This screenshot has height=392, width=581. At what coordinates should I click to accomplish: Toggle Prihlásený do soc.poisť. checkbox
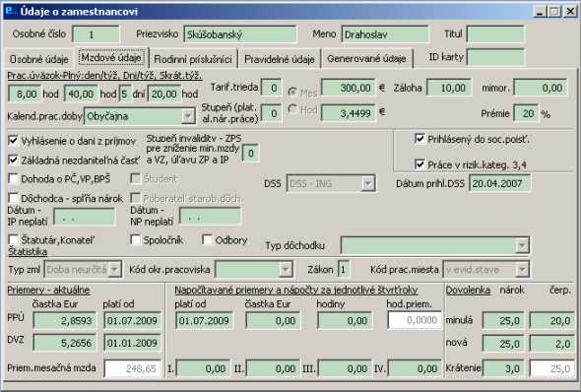(420, 139)
